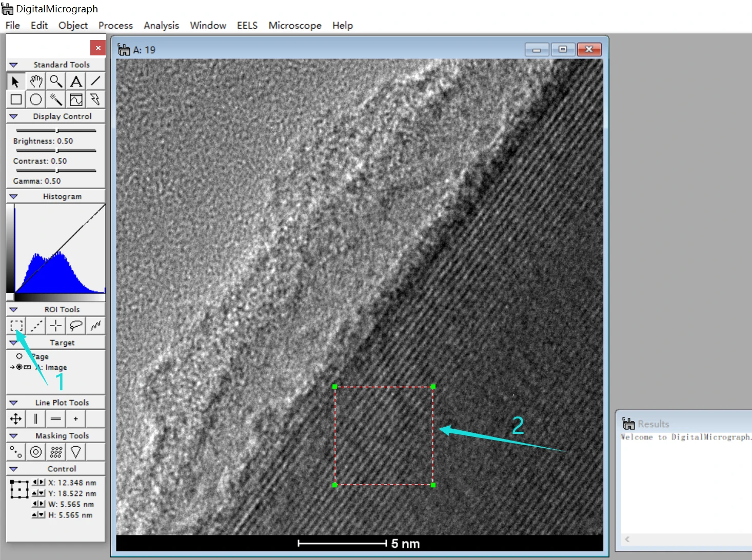Collapse the Histogram panel
Viewport: 752px width, 560px height.
coord(14,196)
